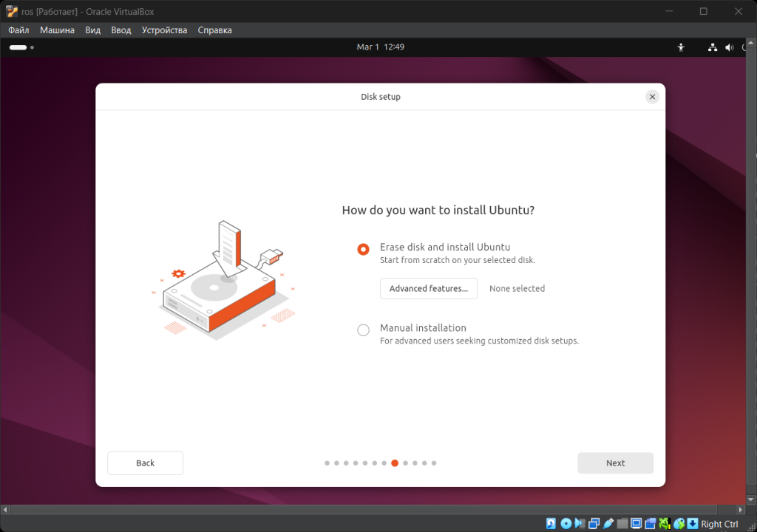Click 'Start from scratch on your selected disk.' text
Viewport: 757px width, 532px height.
[x=457, y=260]
